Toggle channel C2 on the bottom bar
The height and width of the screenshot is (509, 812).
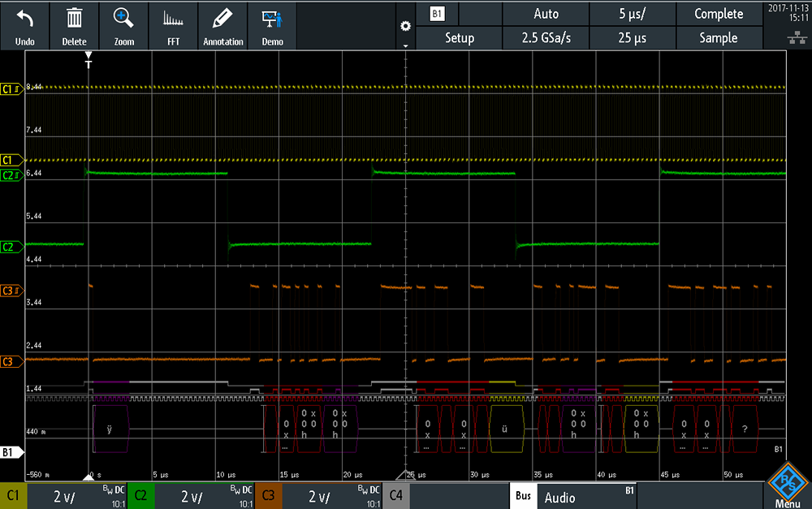tap(140, 495)
